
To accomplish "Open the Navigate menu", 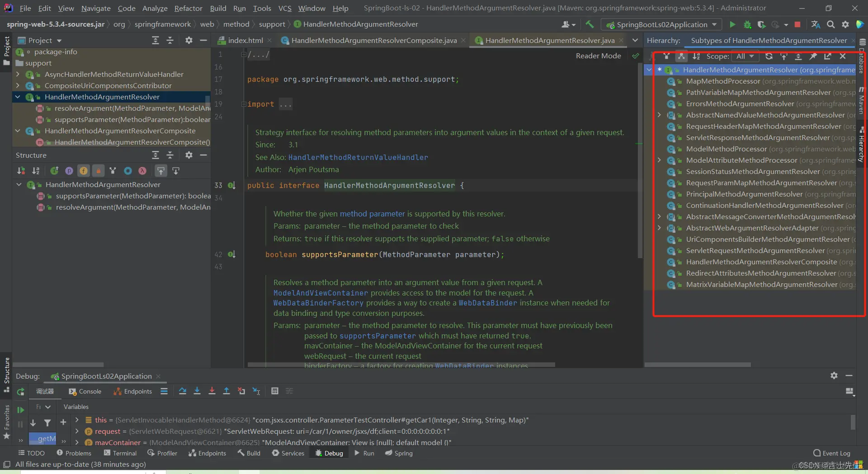I will (96, 8).
